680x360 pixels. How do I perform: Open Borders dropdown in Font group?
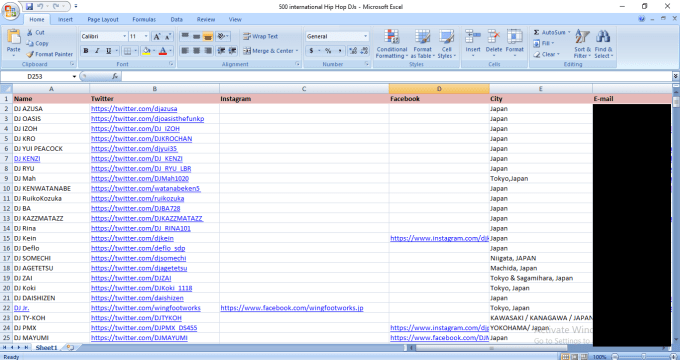134,51
